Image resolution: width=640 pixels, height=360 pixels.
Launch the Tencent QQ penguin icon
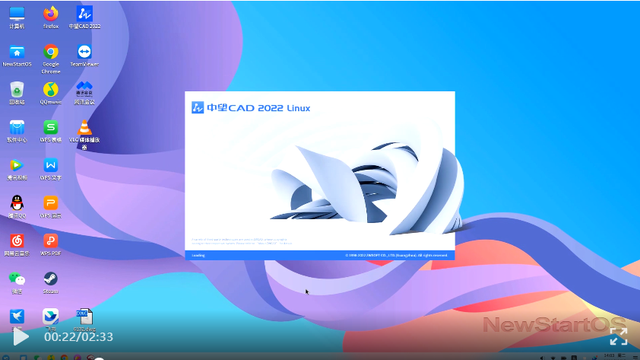tap(17, 207)
